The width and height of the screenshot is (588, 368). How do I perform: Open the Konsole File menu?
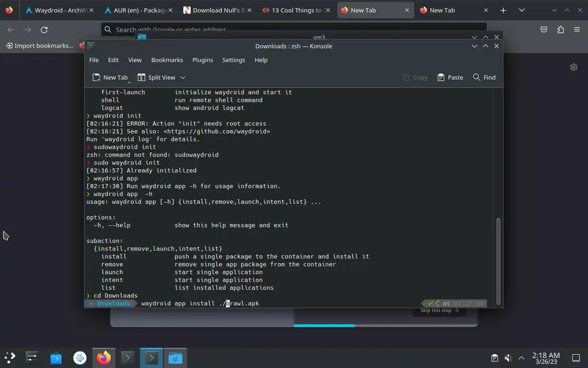(94, 60)
